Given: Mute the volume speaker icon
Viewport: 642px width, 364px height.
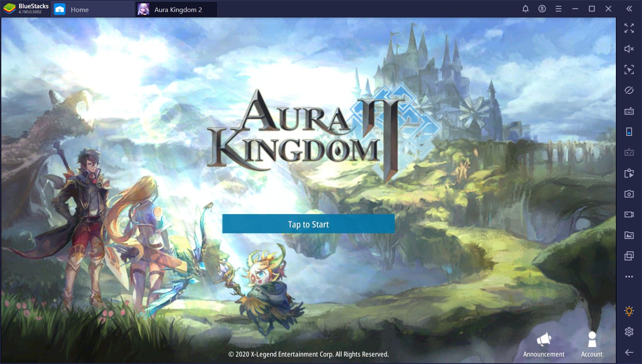Looking at the screenshot, I should point(629,49).
